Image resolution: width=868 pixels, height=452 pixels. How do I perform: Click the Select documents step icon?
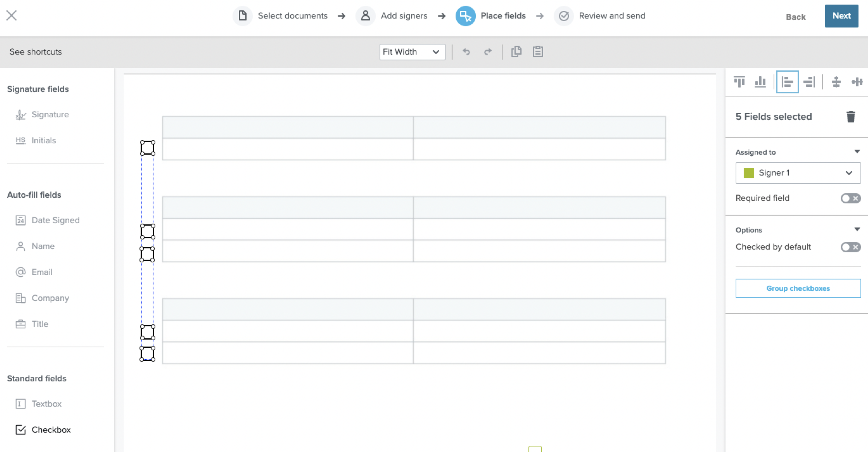coord(243,16)
